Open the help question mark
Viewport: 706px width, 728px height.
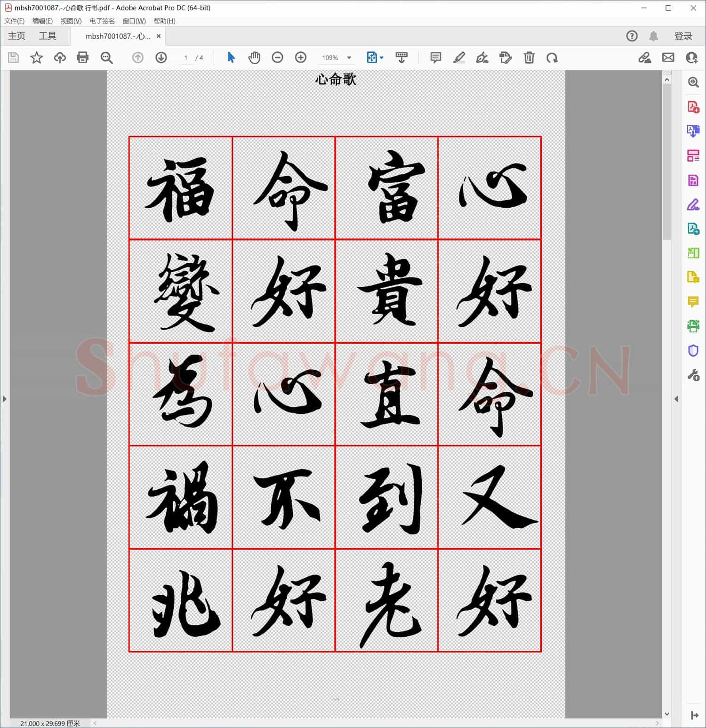pos(632,36)
